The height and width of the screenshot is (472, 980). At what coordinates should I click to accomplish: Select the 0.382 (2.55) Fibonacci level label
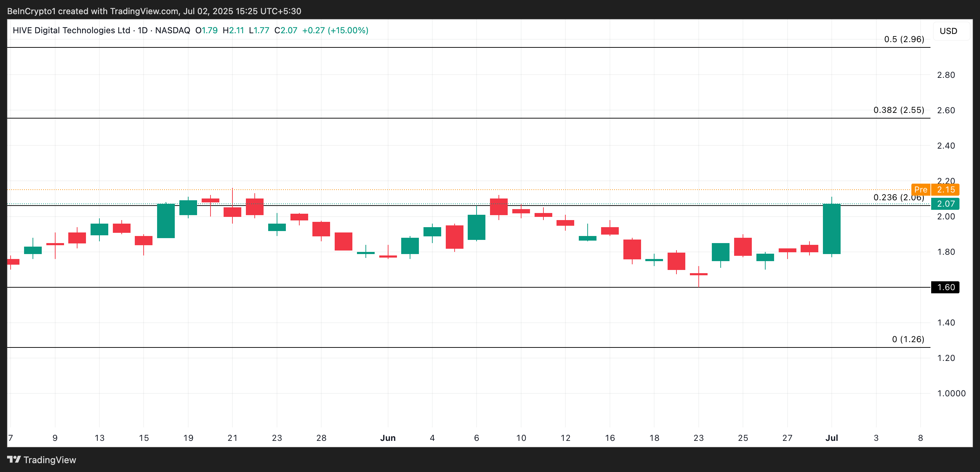pos(898,110)
